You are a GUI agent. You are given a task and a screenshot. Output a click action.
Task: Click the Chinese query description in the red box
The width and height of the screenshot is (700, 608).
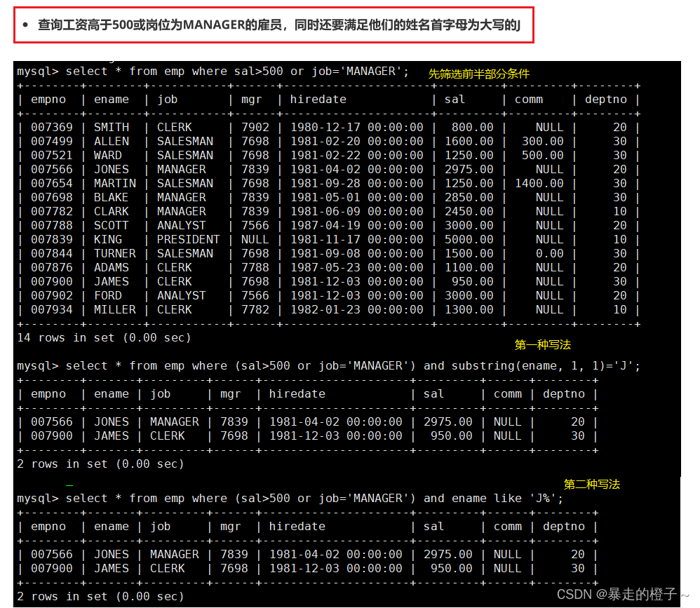tap(279, 25)
